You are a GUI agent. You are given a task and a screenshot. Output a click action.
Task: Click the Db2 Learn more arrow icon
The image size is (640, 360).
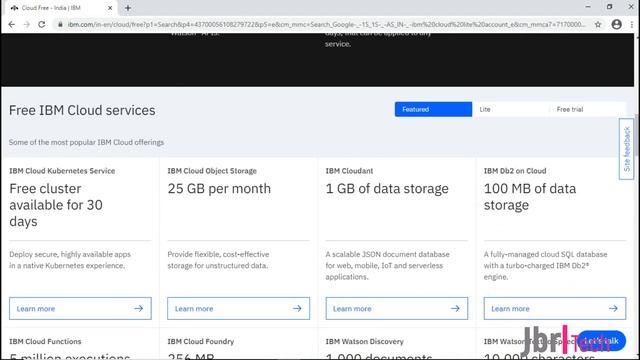(613, 309)
